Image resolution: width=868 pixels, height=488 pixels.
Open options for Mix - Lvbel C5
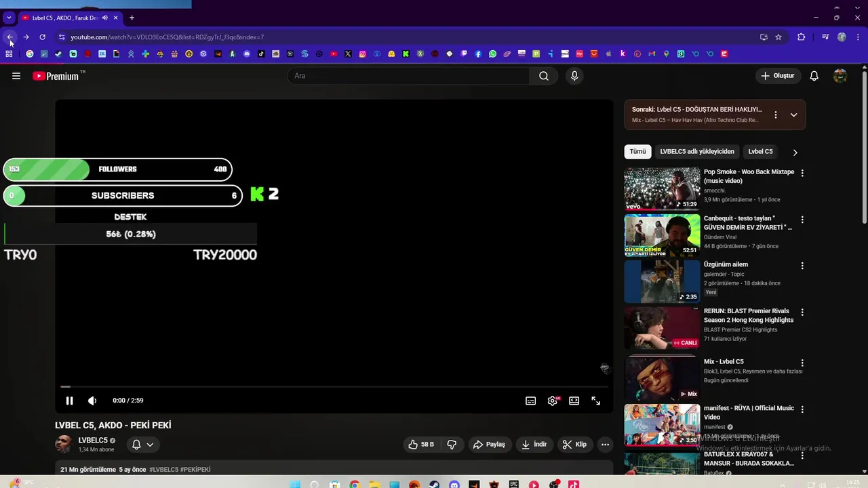click(802, 363)
